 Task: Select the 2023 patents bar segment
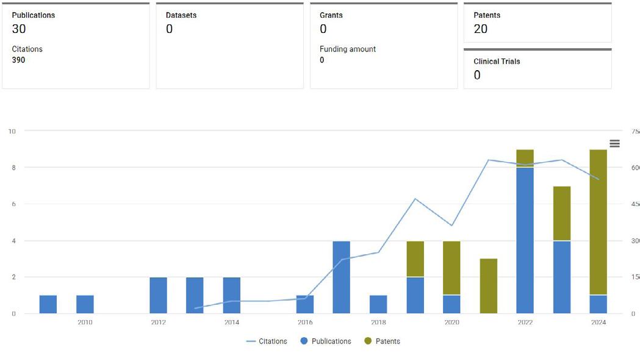(x=562, y=213)
